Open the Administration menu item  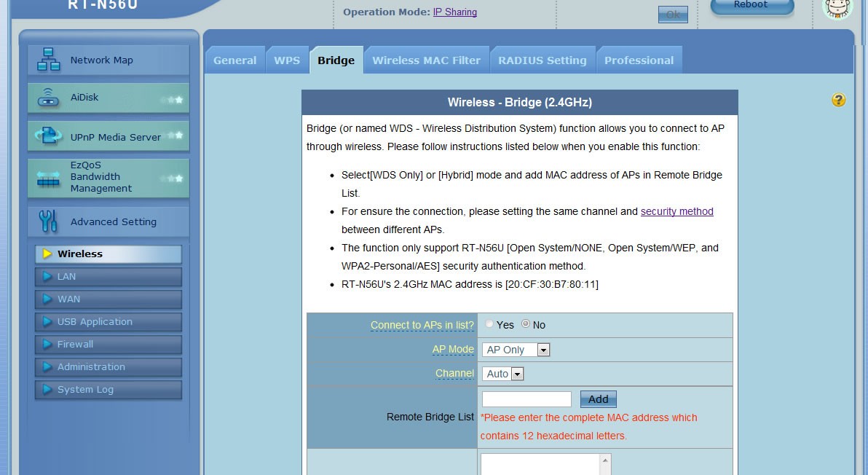coord(108,366)
